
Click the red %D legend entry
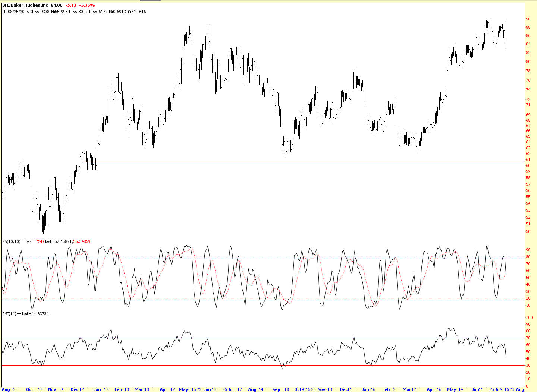[41, 241]
